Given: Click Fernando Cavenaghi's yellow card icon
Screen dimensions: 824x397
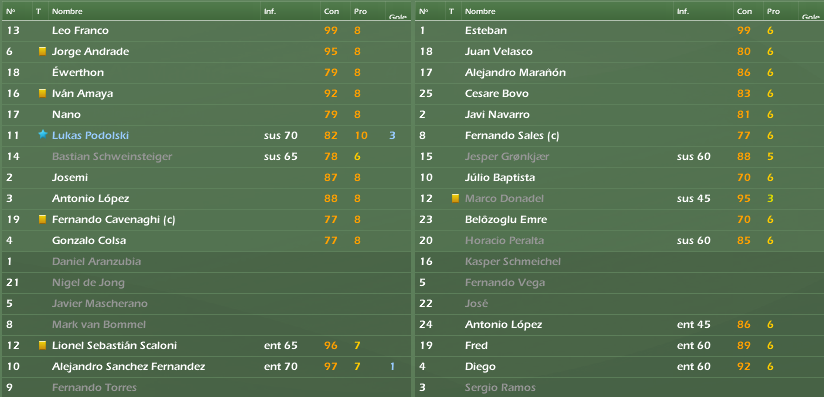Looking at the screenshot, I should (43, 220).
